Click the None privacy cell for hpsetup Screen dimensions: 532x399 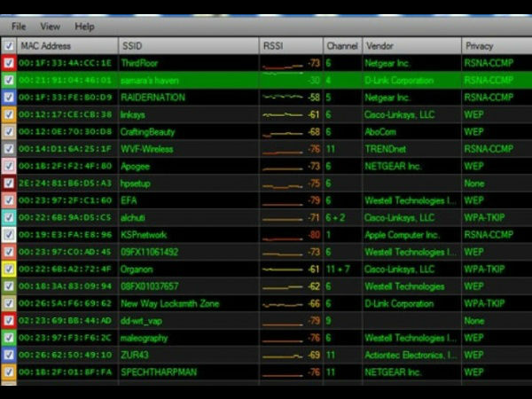click(x=474, y=184)
